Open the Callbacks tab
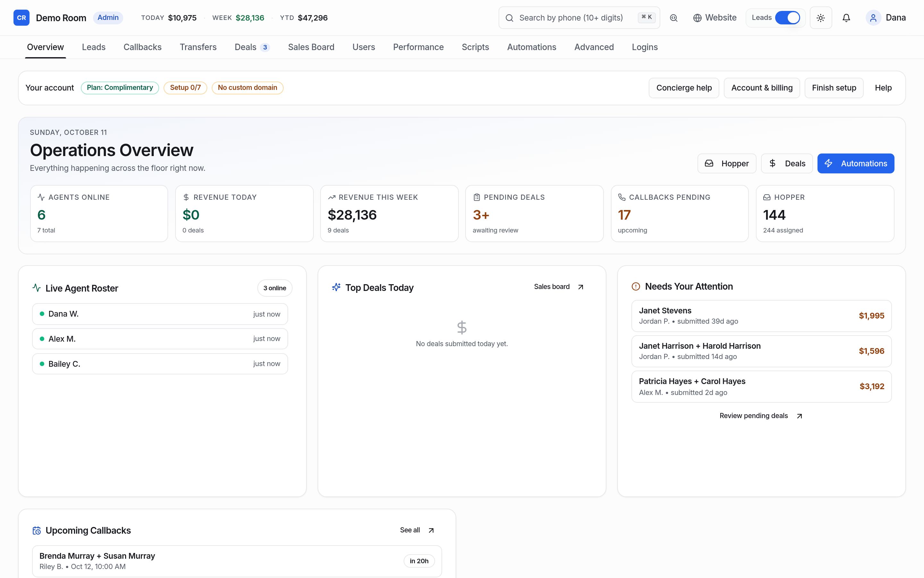 click(142, 47)
